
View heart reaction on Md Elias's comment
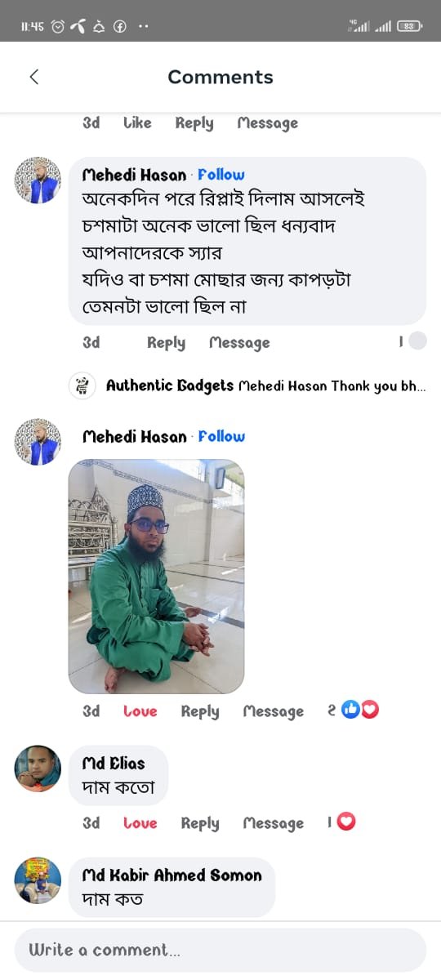[x=346, y=822]
